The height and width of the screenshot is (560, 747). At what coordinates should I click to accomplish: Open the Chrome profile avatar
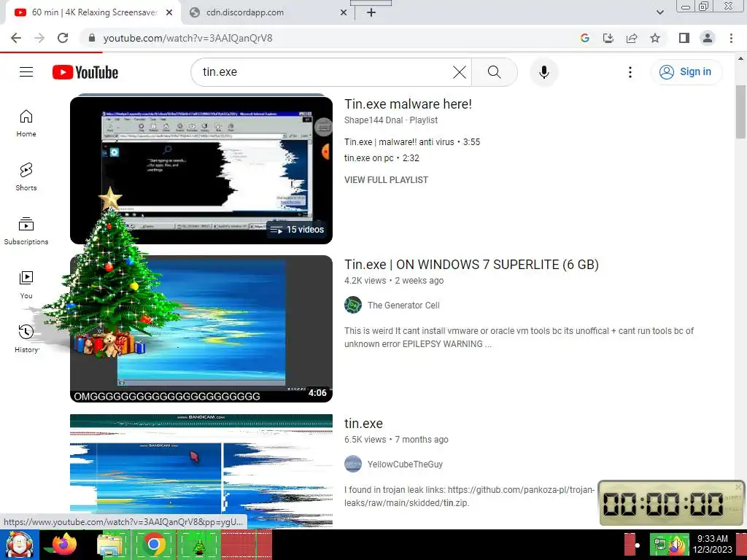click(x=708, y=38)
